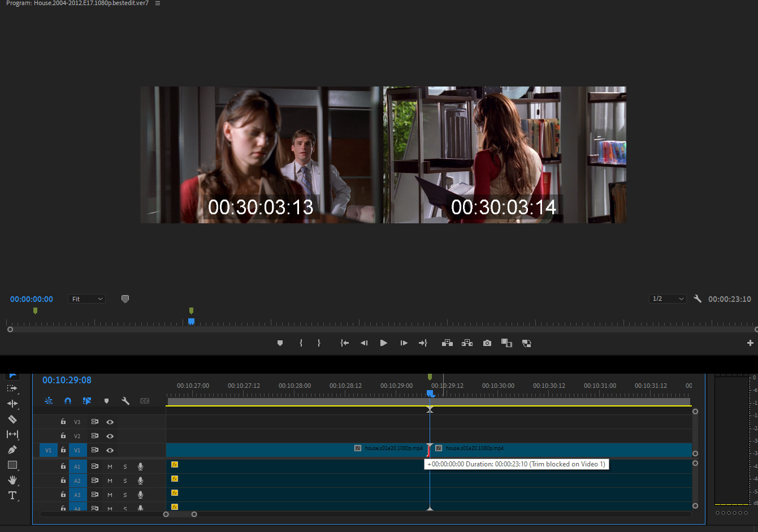Add a marker in the timeline header
This screenshot has width=758, height=532.
click(106, 401)
